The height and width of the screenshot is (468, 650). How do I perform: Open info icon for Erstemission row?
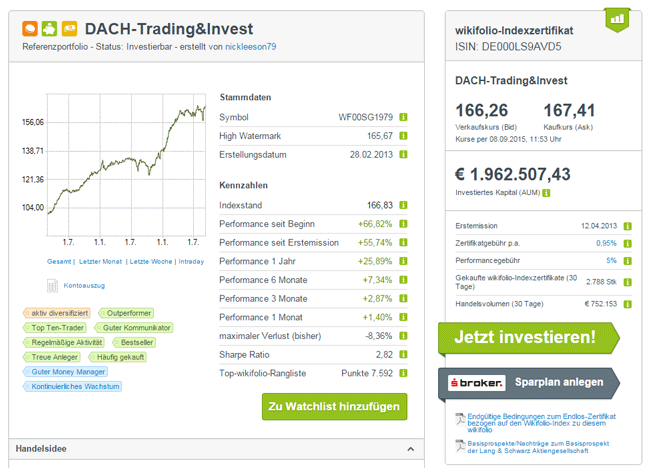(628, 226)
